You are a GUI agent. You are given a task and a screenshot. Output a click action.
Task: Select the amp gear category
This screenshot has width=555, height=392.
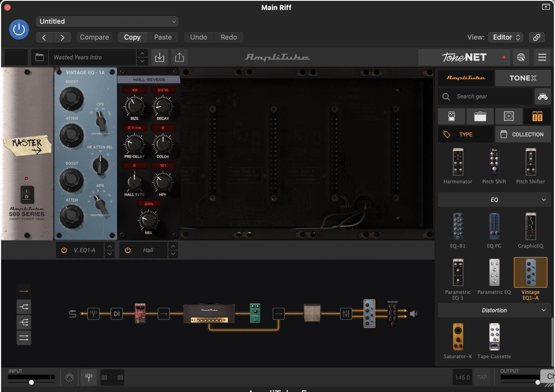[x=480, y=116]
